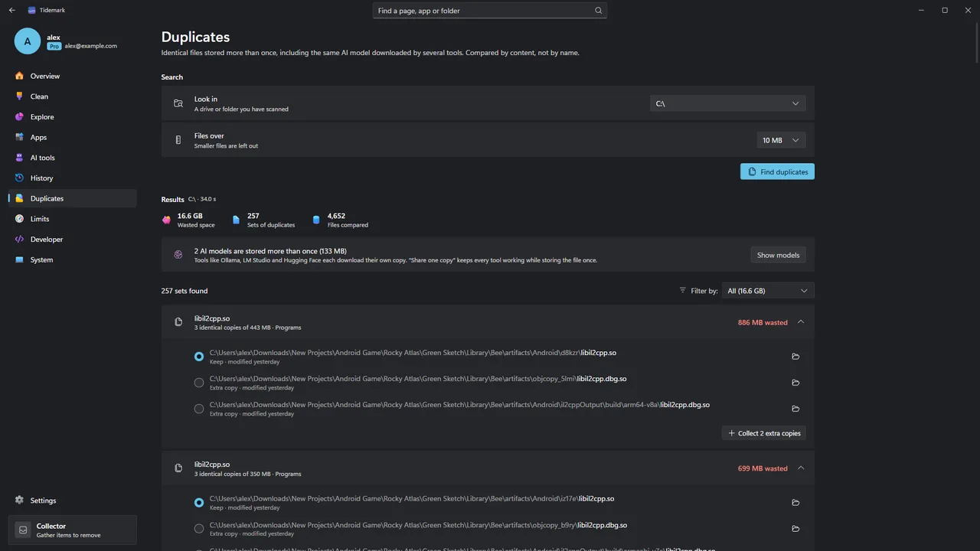Open the Overview page icon in sidebar

pyautogui.click(x=20, y=76)
